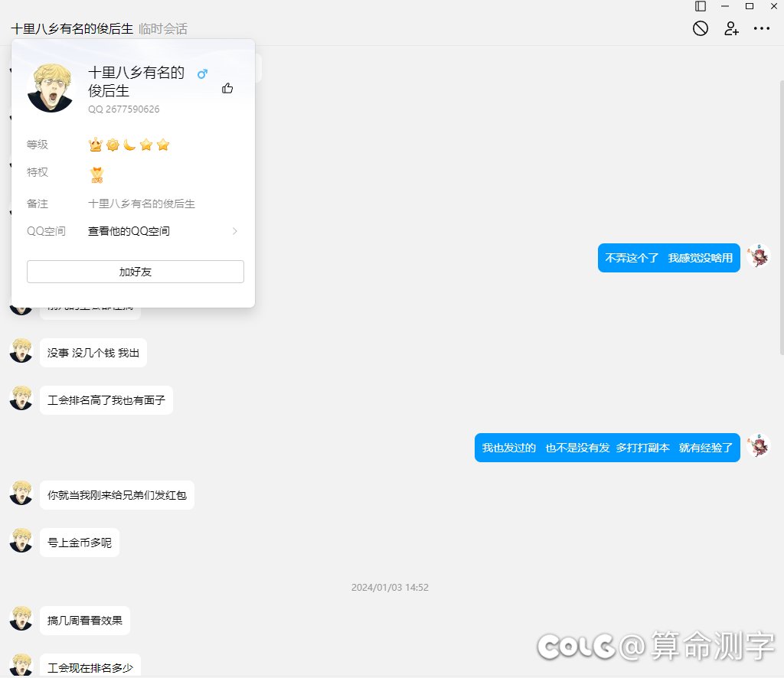Click avatar beside 没事 没几个钱 我出
This screenshot has width=784, height=678.
pyautogui.click(x=21, y=350)
